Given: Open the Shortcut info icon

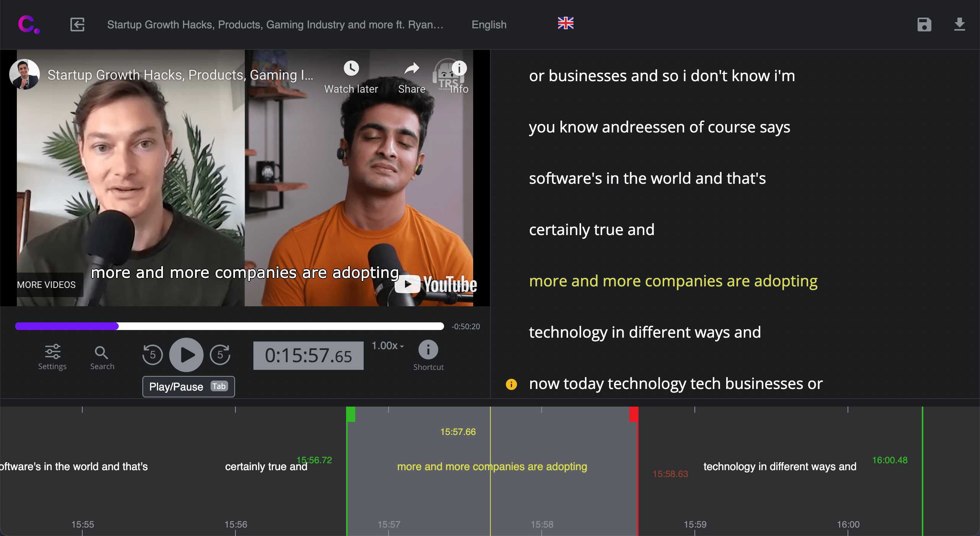Looking at the screenshot, I should (428, 350).
